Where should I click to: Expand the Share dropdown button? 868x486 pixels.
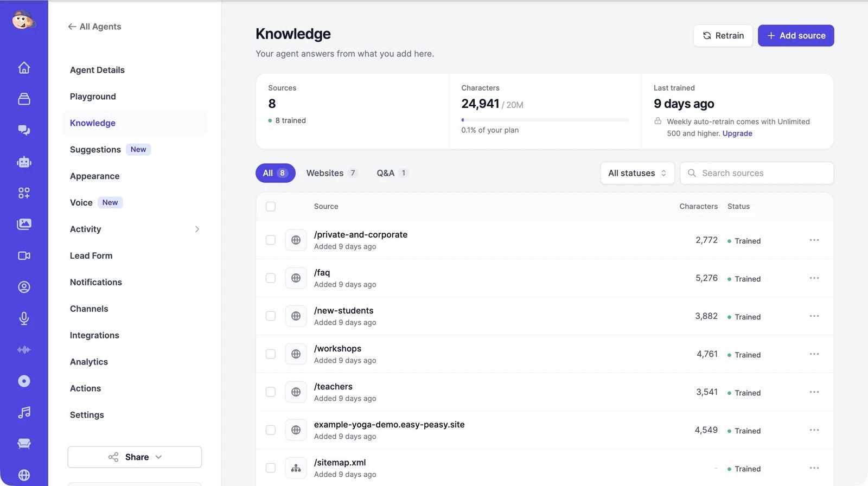coord(135,457)
